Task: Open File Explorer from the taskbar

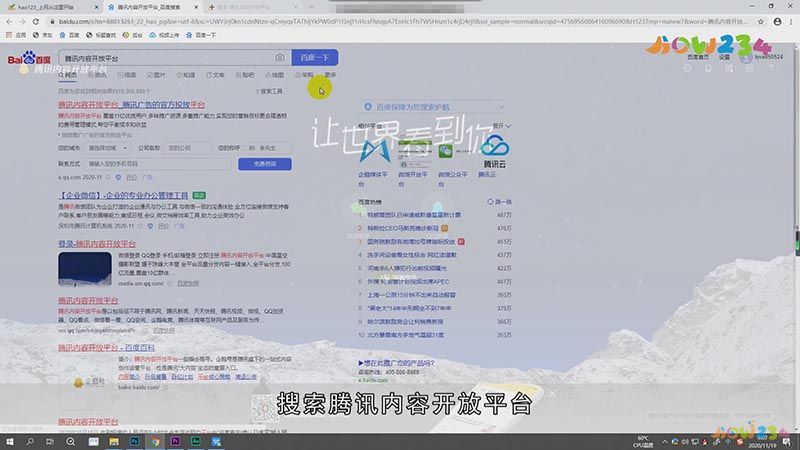Action: [x=114, y=441]
